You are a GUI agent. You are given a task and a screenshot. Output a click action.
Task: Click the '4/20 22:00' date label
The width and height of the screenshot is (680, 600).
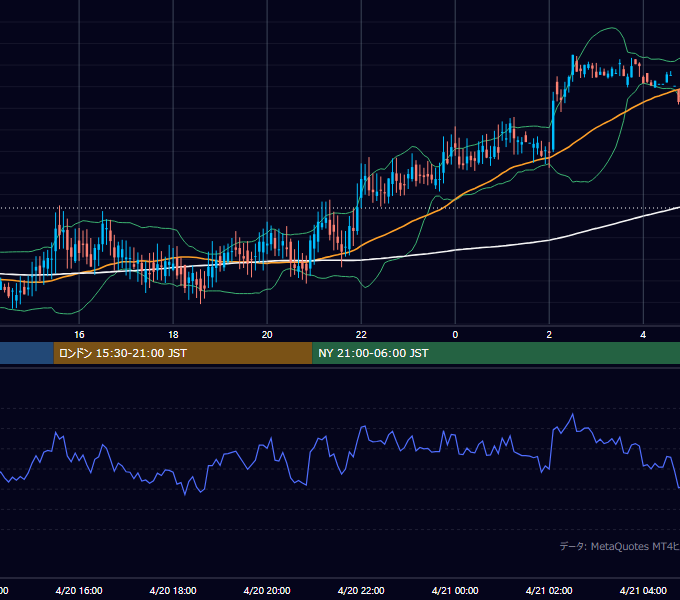[361, 590]
